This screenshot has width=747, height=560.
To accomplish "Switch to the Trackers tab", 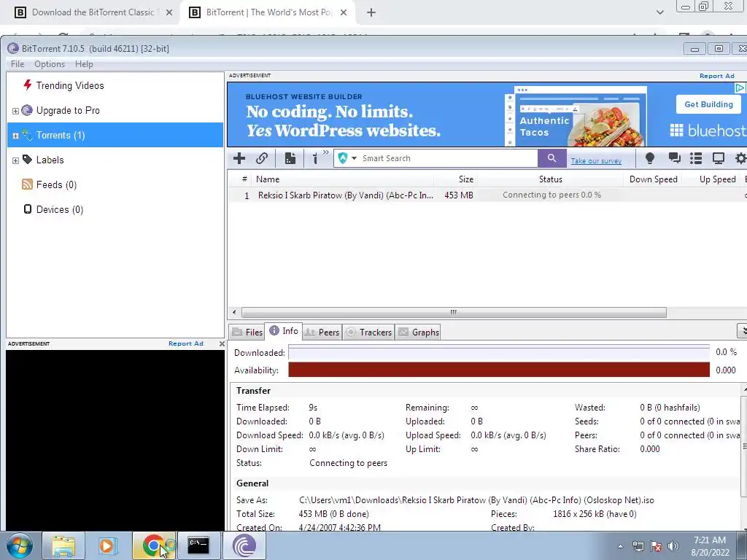I will point(368,332).
